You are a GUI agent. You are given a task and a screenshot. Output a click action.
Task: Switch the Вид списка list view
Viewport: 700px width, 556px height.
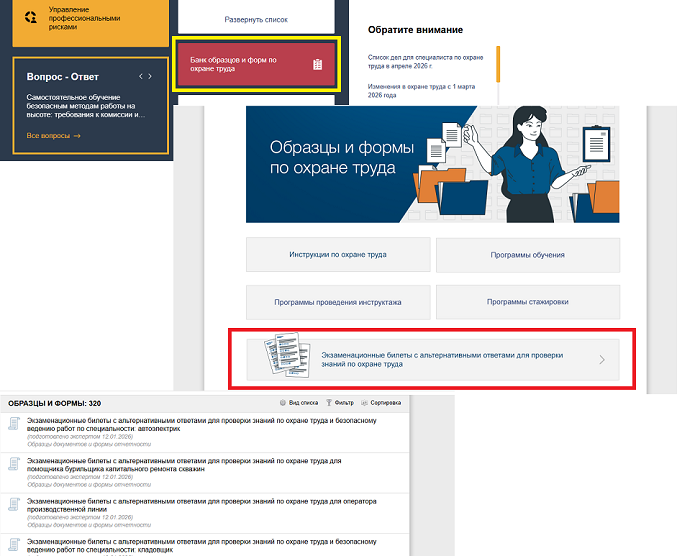pos(299,402)
